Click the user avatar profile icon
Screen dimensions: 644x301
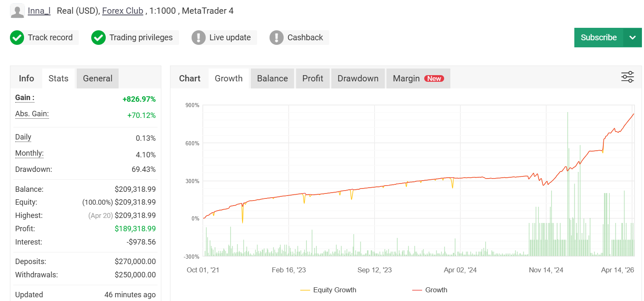[x=17, y=11]
